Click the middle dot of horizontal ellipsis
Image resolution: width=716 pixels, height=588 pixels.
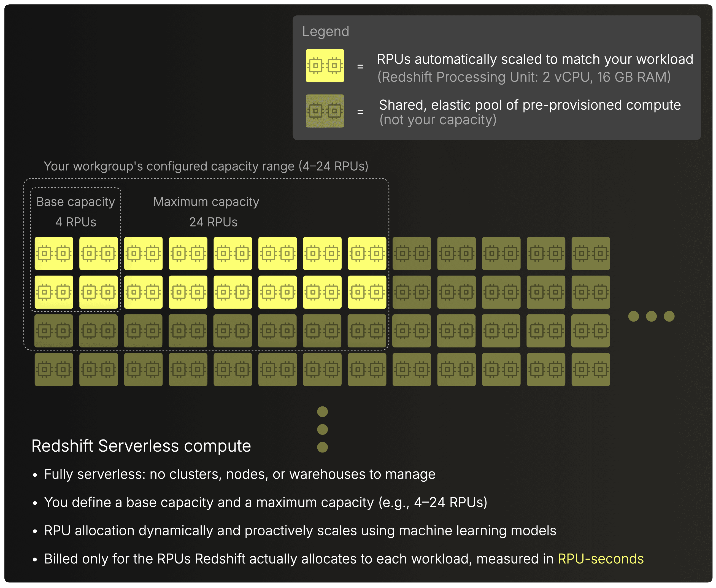coord(651,316)
